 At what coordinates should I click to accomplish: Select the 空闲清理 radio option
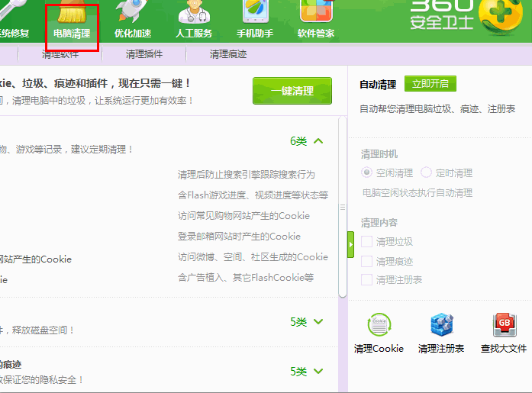pos(367,172)
